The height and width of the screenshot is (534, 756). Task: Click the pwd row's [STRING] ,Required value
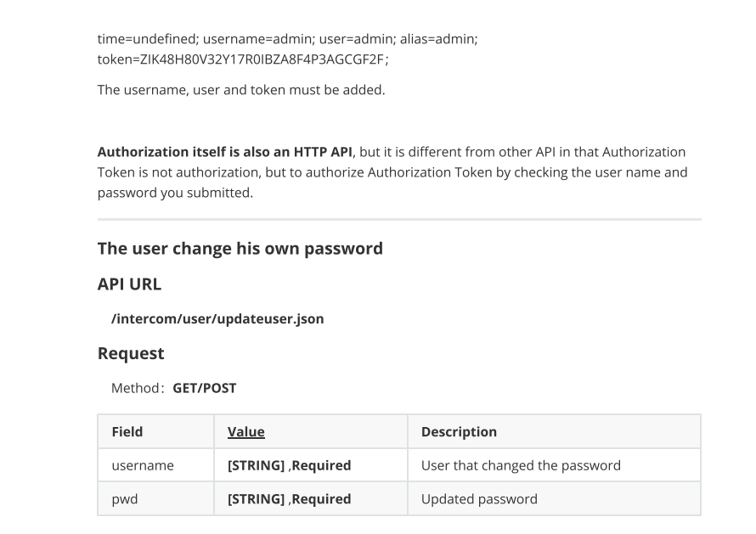coord(290,499)
